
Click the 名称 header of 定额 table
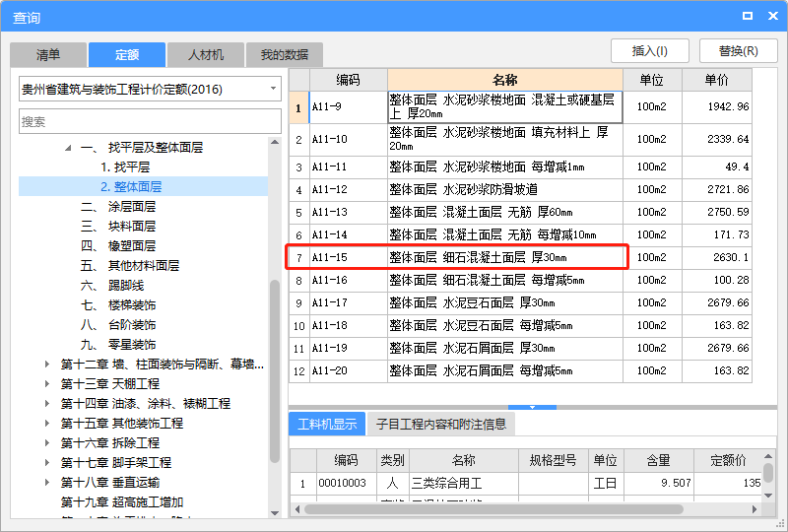point(505,80)
